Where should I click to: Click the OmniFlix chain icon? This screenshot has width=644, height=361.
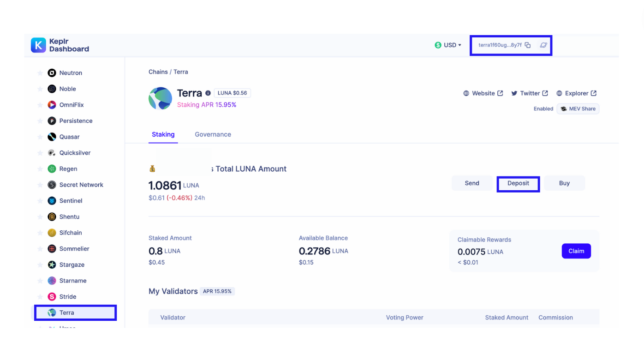tap(52, 105)
